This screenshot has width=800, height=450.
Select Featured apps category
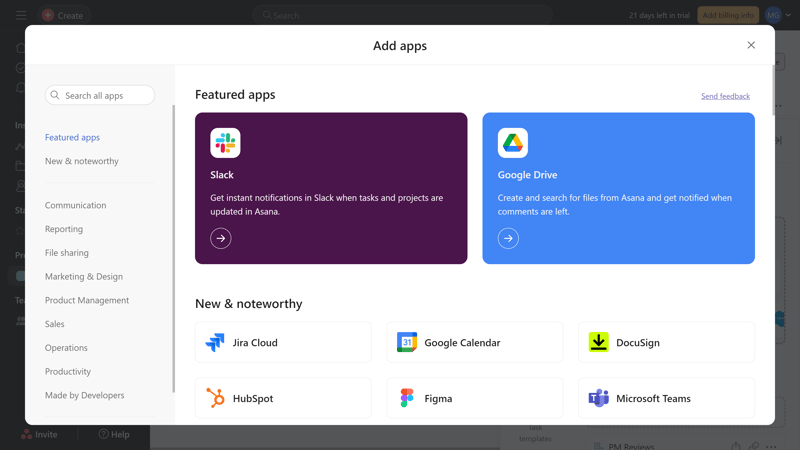72,137
